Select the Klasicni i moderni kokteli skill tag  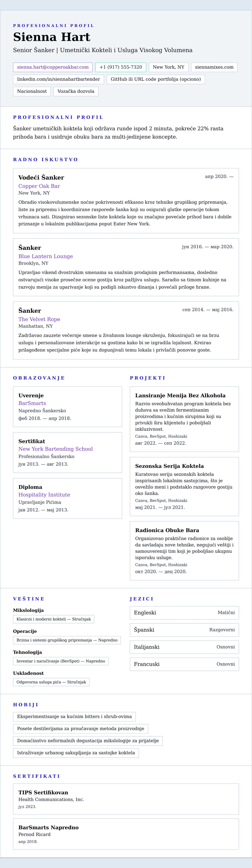[54, 619]
